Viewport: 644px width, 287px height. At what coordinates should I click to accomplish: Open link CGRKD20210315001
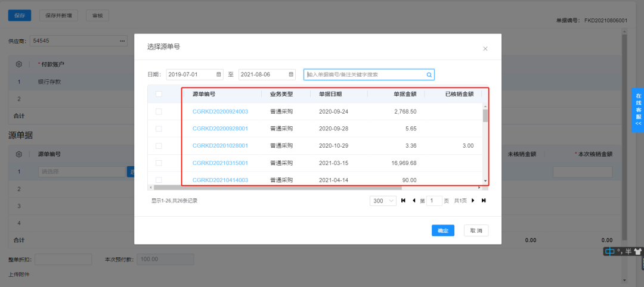[x=220, y=163]
